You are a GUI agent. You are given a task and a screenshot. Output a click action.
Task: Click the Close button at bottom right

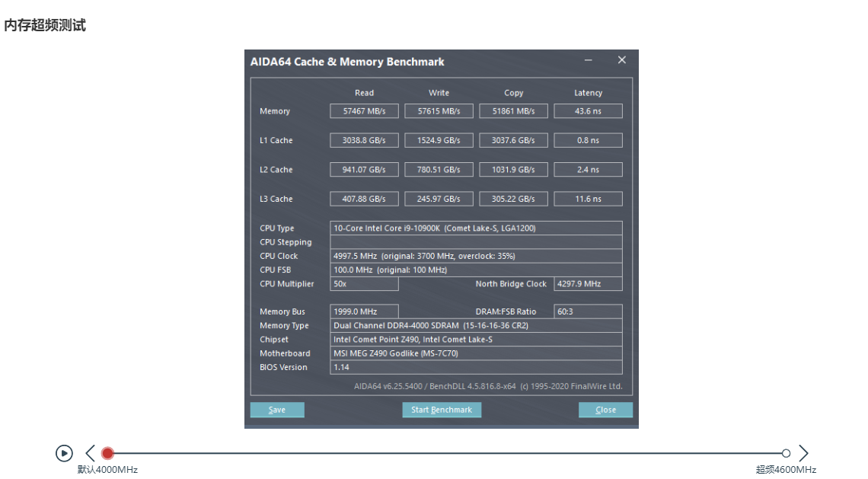605,410
